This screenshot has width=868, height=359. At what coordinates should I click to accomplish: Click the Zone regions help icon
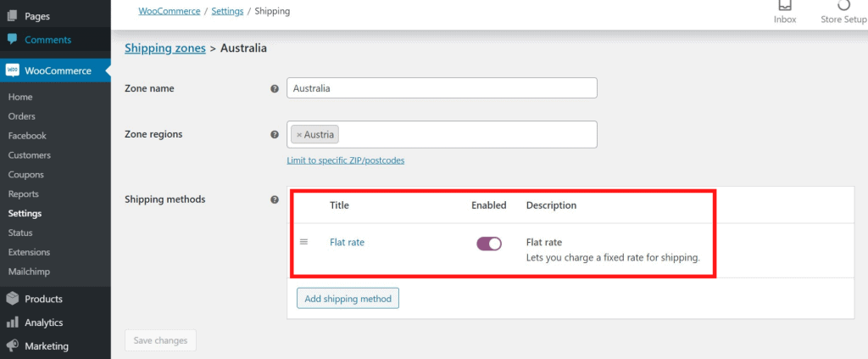[274, 135]
